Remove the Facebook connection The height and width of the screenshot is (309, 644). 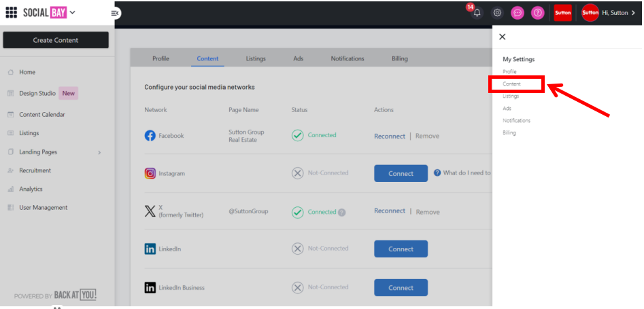(427, 137)
